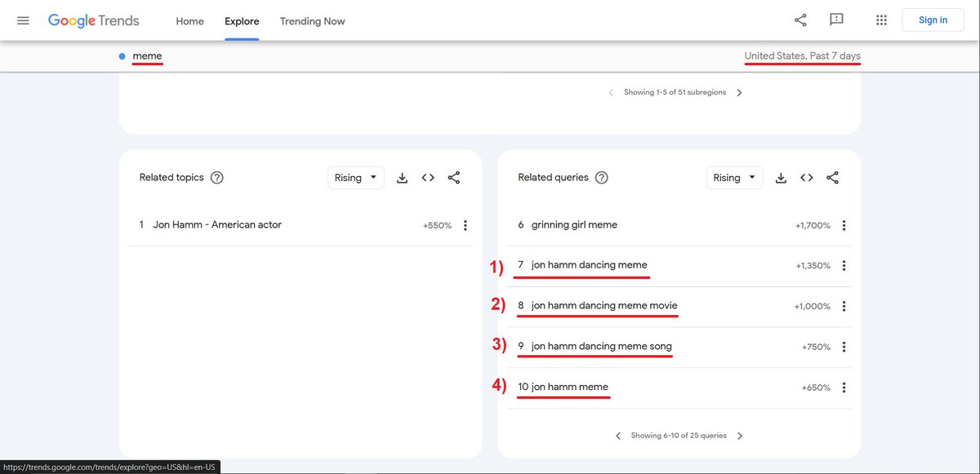Click the +1,700% rising value
The width and height of the screenshot is (980, 474).
pyautogui.click(x=813, y=225)
